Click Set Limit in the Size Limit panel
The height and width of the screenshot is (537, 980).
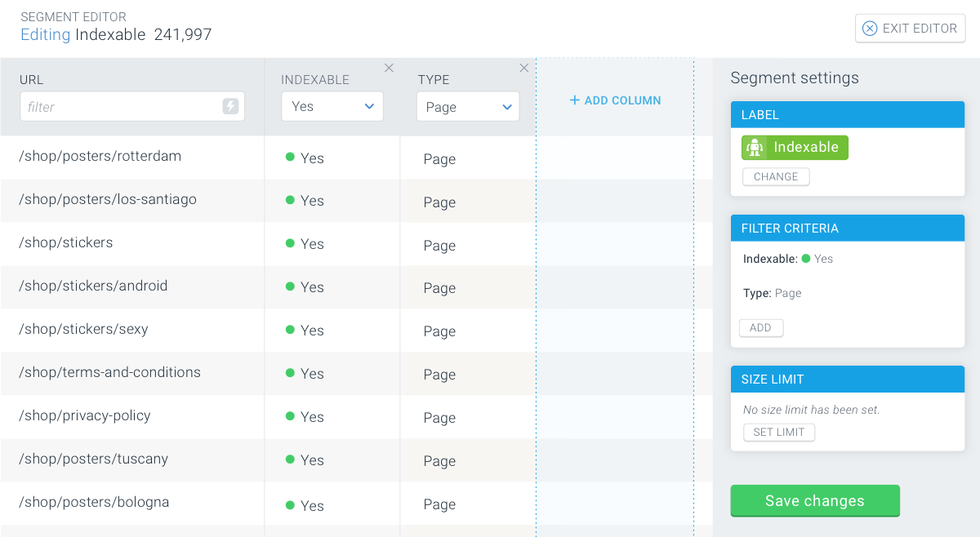pyautogui.click(x=779, y=432)
